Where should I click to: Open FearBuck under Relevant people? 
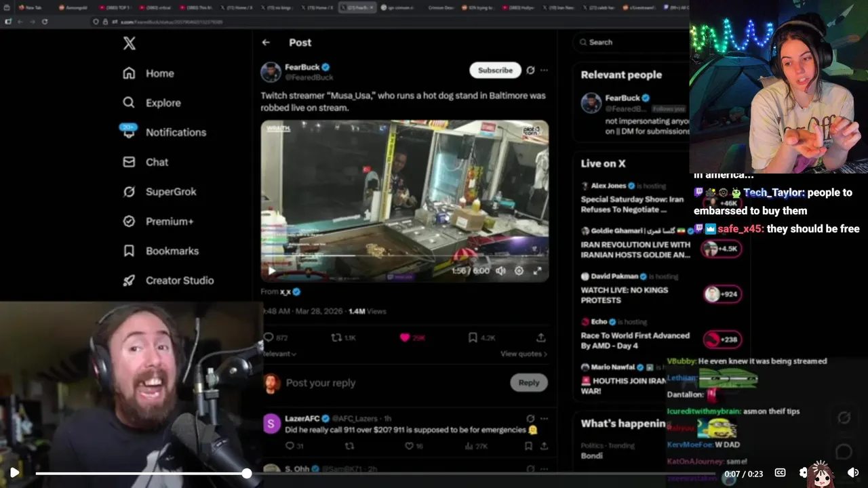pos(623,98)
